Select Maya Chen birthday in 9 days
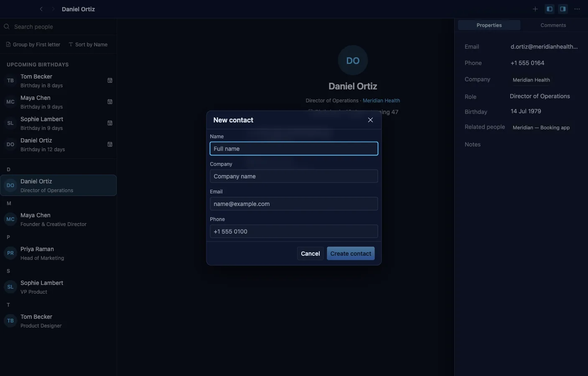 coord(58,102)
